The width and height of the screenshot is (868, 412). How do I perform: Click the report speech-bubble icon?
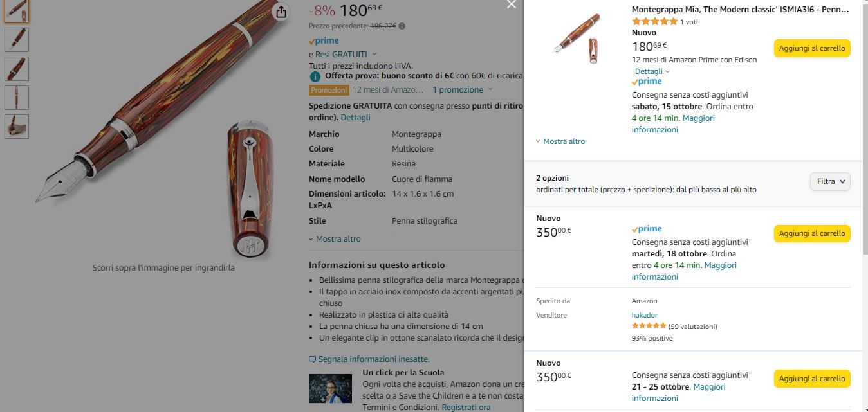coord(313,359)
